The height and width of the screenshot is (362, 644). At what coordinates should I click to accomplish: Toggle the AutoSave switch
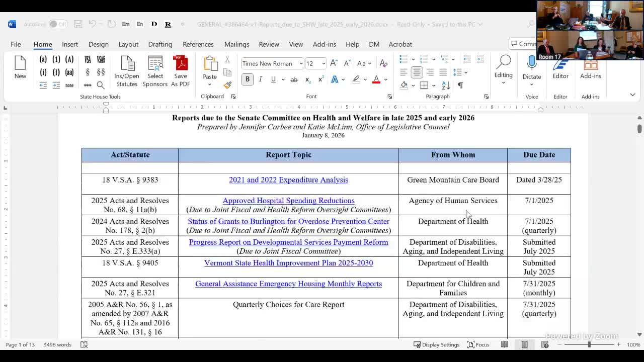tap(58, 24)
